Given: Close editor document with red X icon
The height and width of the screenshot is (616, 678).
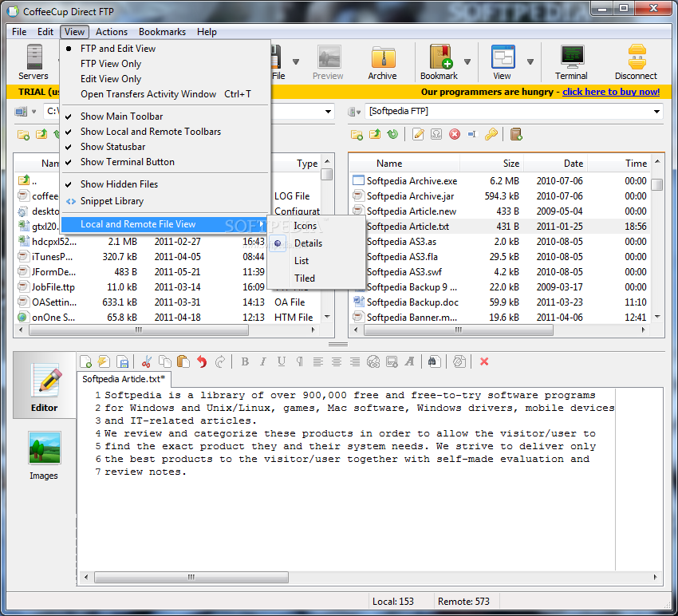Looking at the screenshot, I should [484, 361].
